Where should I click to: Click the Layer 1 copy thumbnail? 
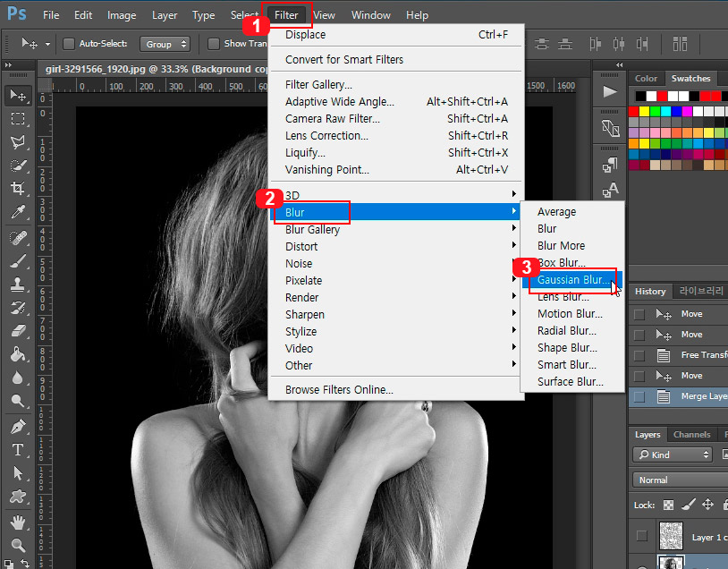[671, 536]
